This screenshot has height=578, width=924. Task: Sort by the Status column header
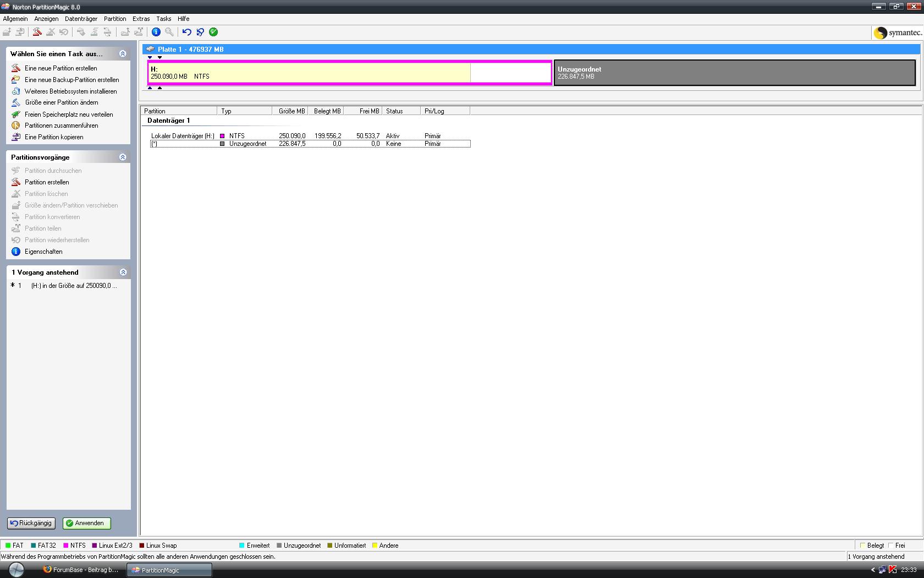tap(402, 111)
